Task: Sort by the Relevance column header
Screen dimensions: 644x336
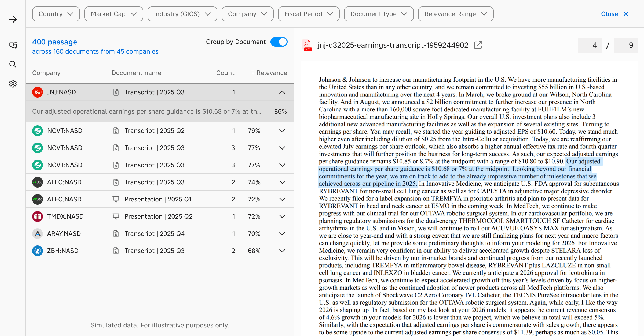Action: coord(271,73)
